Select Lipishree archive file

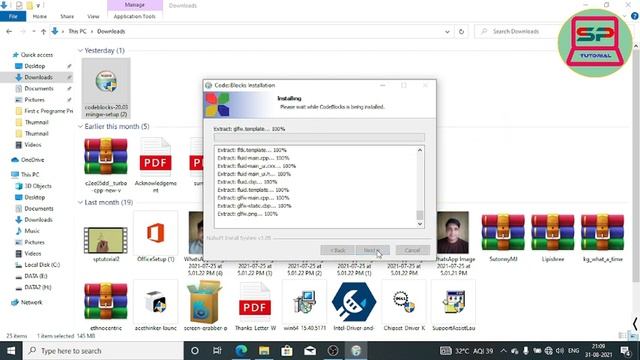pos(553,237)
